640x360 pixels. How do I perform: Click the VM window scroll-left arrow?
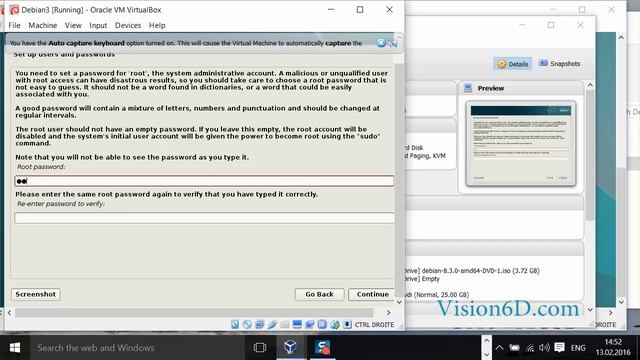click(9, 313)
